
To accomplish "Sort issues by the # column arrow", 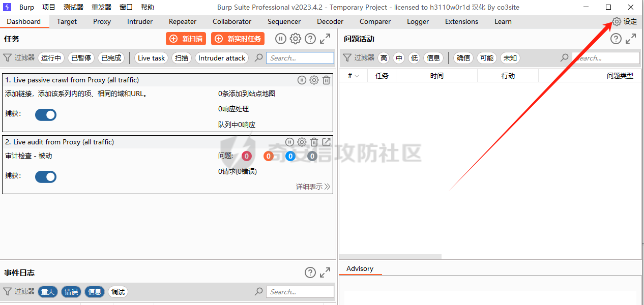I will (357, 76).
